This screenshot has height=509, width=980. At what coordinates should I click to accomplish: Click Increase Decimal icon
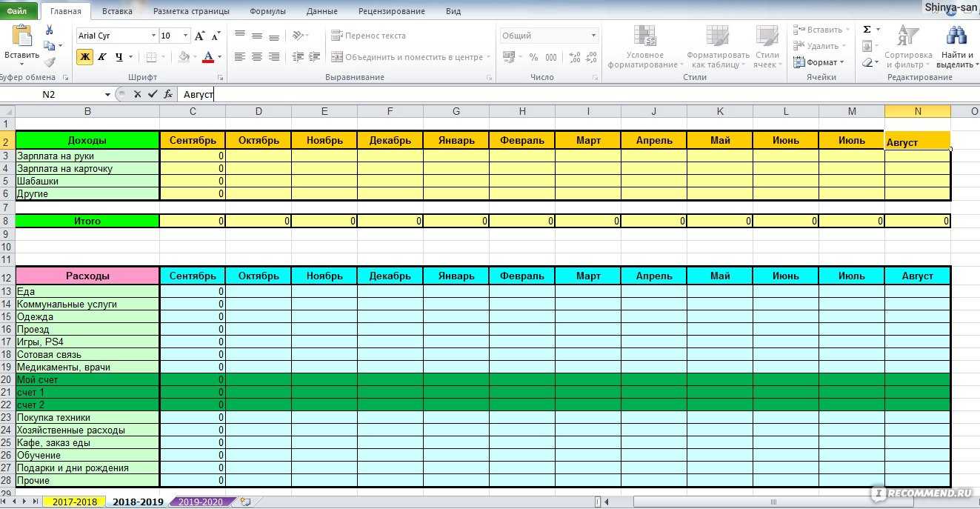coord(576,57)
